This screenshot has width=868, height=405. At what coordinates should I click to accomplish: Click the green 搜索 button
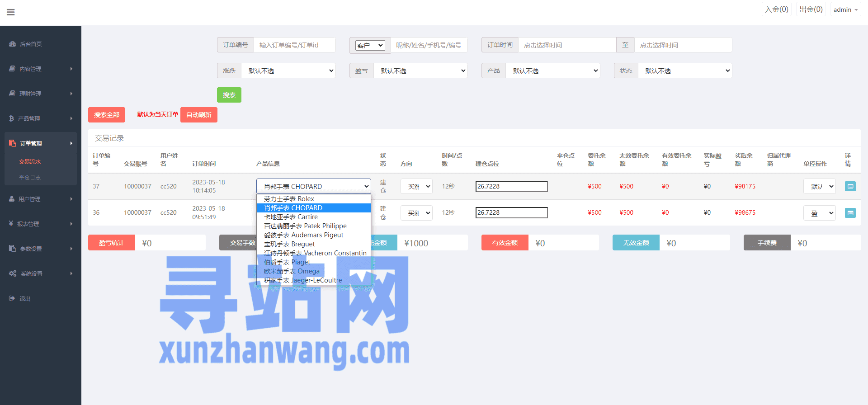(229, 95)
